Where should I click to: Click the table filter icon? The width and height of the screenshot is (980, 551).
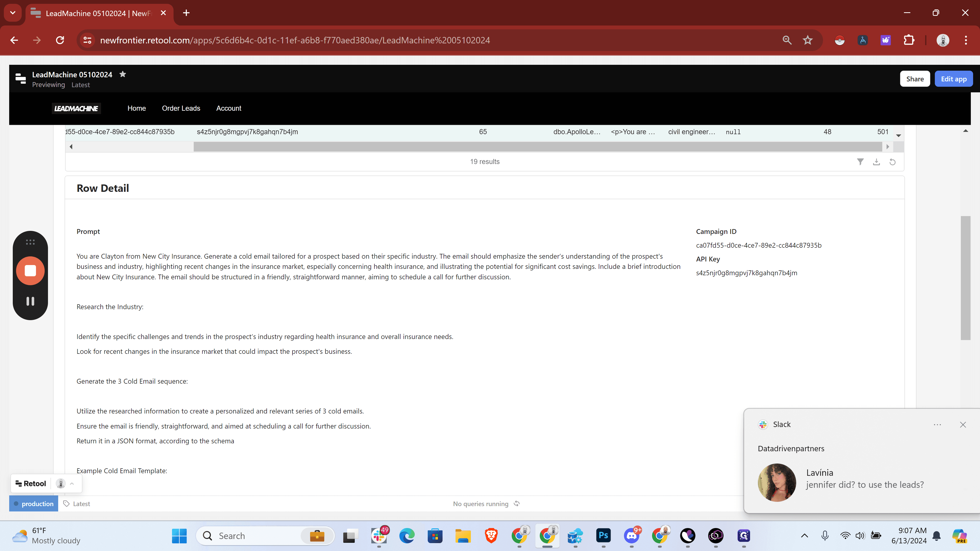(860, 162)
